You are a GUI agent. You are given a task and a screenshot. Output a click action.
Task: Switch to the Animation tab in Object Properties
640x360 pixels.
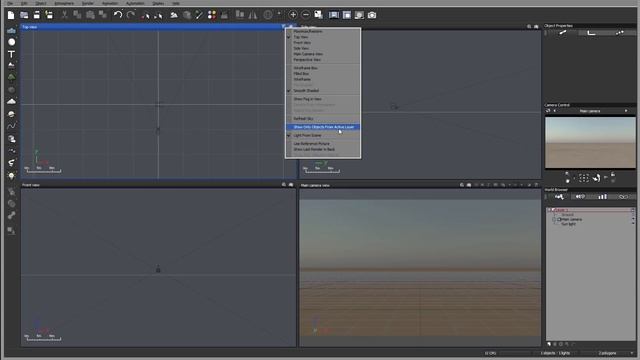(x=620, y=33)
